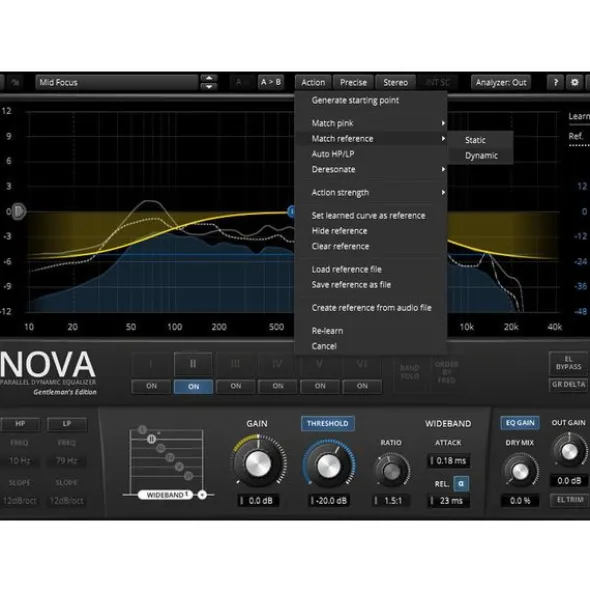Open the Mid Focus preset dropdown

coord(117,82)
